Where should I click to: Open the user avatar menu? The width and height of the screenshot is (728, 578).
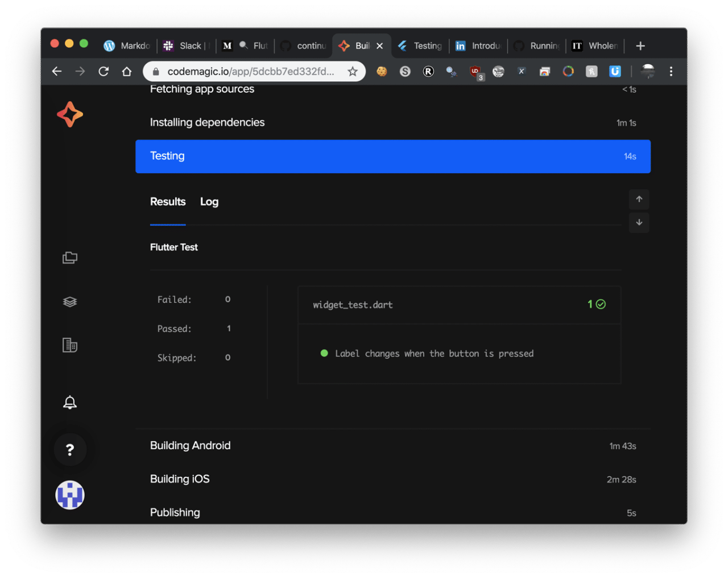[x=70, y=495]
